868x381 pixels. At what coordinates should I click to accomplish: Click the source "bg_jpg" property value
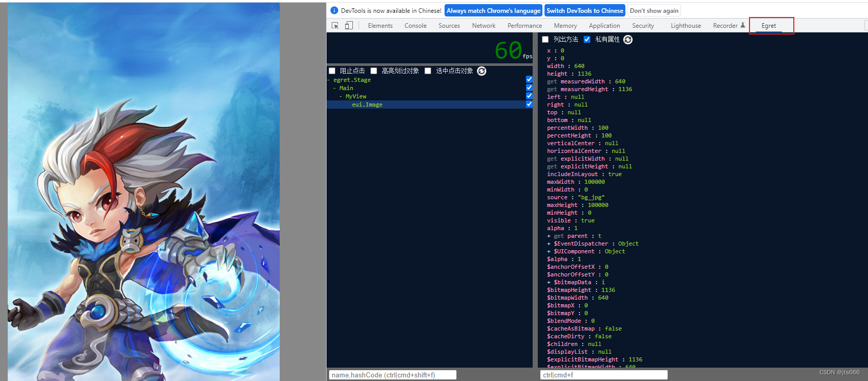coord(591,197)
